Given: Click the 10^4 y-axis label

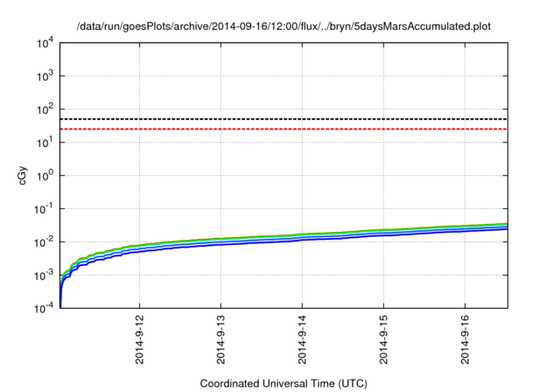Looking at the screenshot, I should (x=45, y=43).
